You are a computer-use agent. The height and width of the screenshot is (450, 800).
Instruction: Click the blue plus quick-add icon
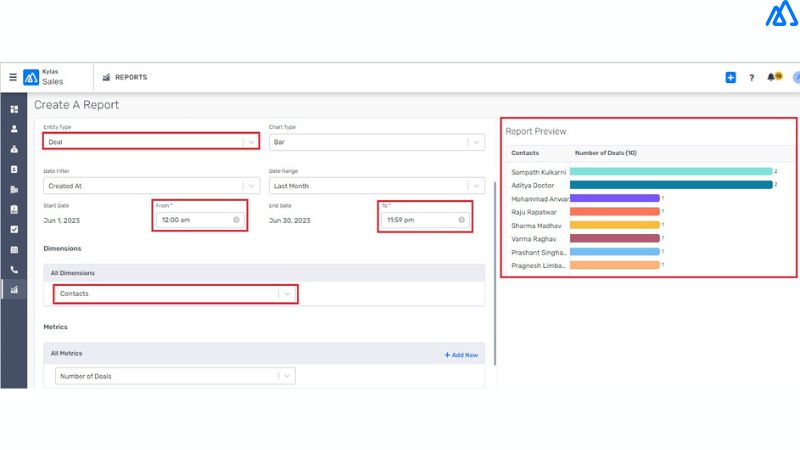731,77
